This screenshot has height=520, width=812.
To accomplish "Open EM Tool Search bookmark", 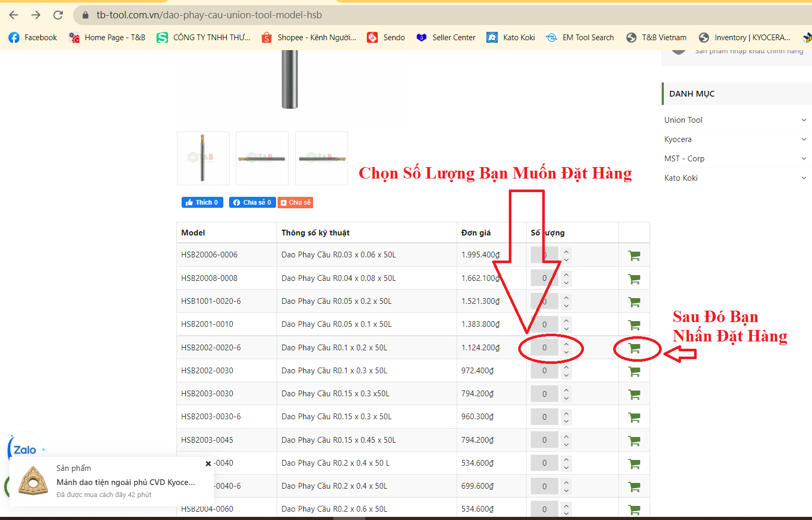I will click(x=580, y=38).
